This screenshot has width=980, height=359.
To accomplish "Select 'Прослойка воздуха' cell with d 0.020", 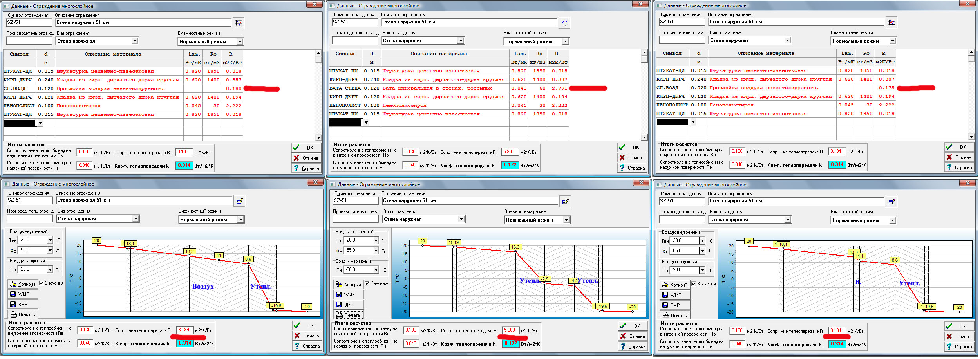I will pyautogui.click(x=772, y=88).
